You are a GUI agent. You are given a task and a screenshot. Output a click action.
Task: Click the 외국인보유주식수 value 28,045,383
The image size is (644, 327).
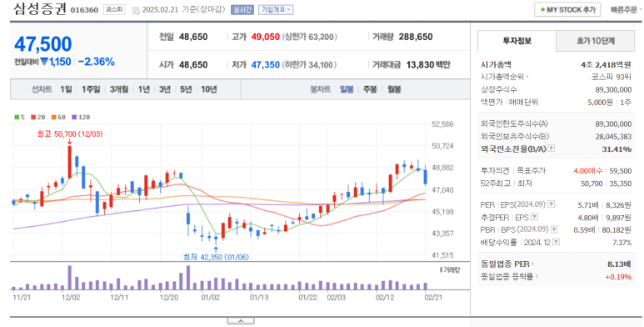(614, 137)
